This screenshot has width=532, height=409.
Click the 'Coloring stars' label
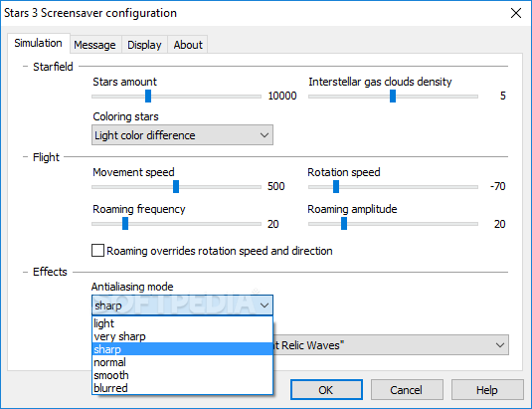(x=126, y=116)
